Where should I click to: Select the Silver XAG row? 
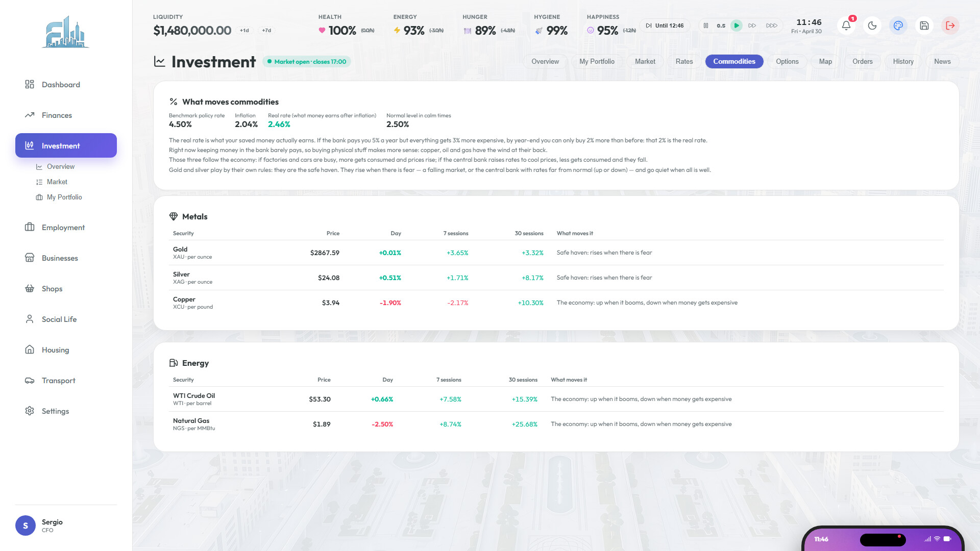point(556,278)
